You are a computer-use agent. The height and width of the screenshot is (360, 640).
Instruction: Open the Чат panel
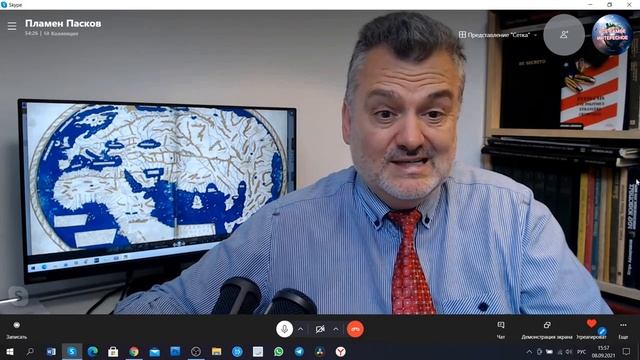point(501,330)
